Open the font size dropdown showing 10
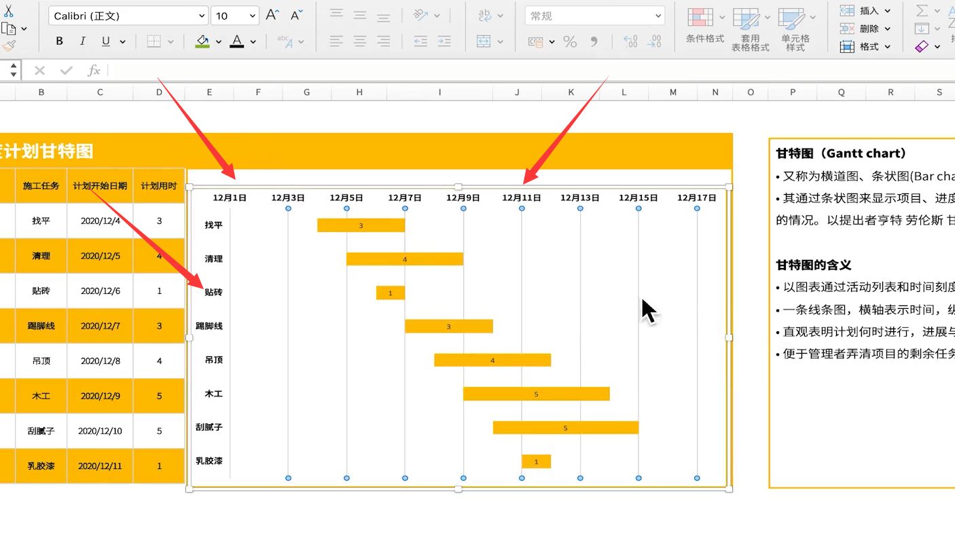Viewport: 955px width, 560px height. [253, 16]
